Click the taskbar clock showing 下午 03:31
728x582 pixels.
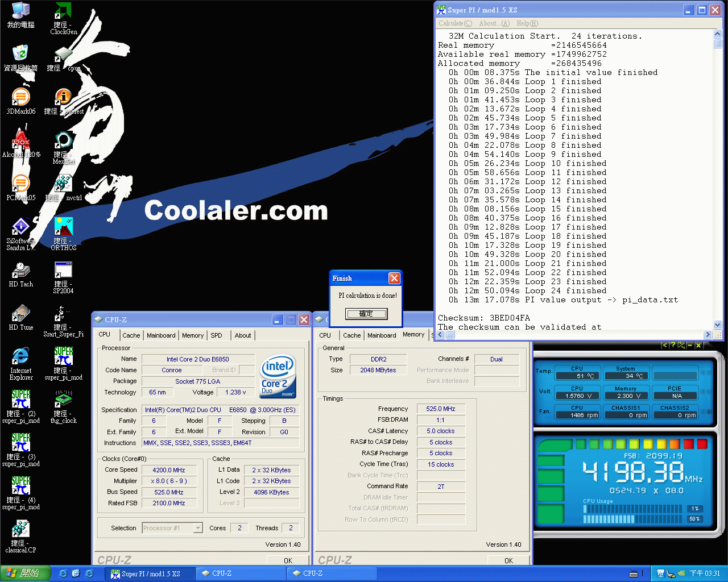[x=705, y=573]
